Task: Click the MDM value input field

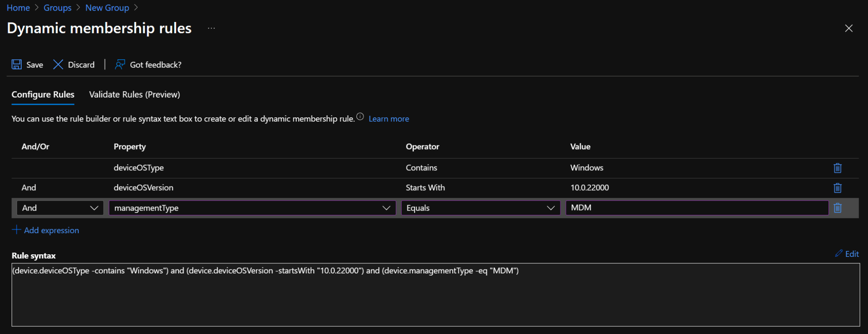Action: pos(697,208)
